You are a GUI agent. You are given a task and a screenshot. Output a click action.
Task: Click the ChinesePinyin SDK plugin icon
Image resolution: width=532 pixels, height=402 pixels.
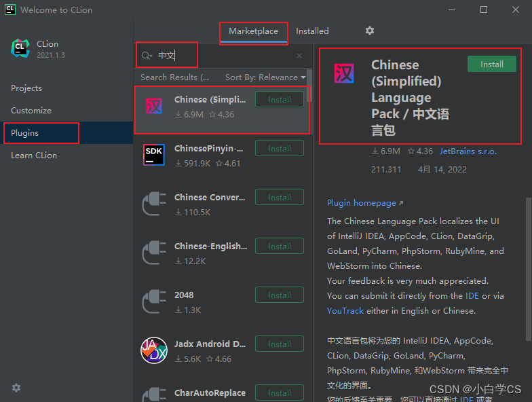coord(154,155)
